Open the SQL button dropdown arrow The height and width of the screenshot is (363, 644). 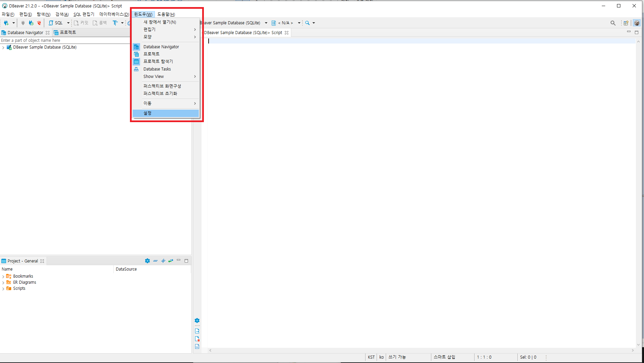point(68,23)
